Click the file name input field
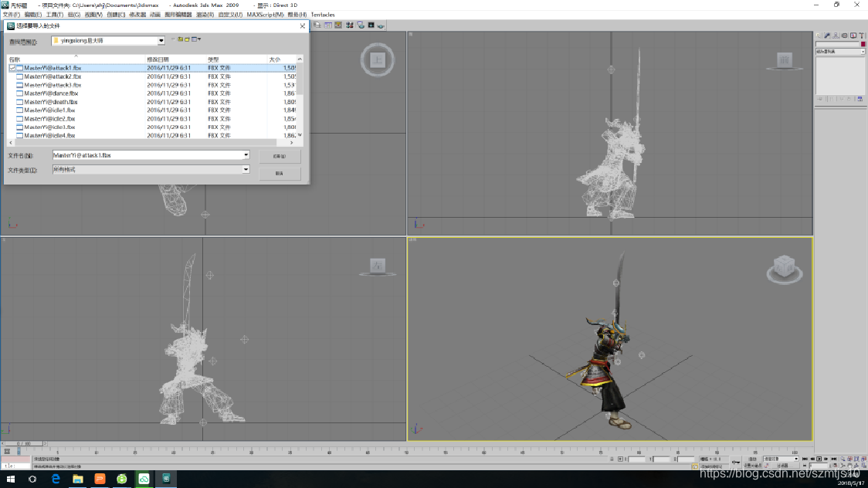This screenshot has width=868, height=488. click(x=147, y=155)
